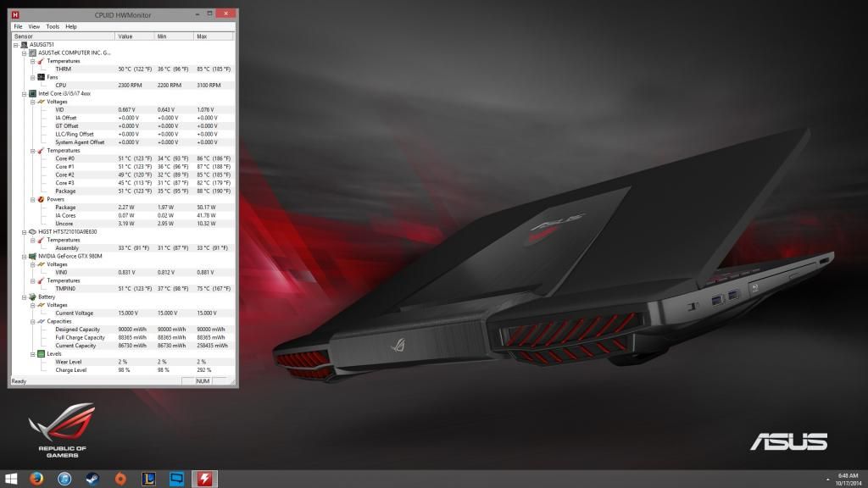Select the Core #0 temperature row

[x=122, y=158]
